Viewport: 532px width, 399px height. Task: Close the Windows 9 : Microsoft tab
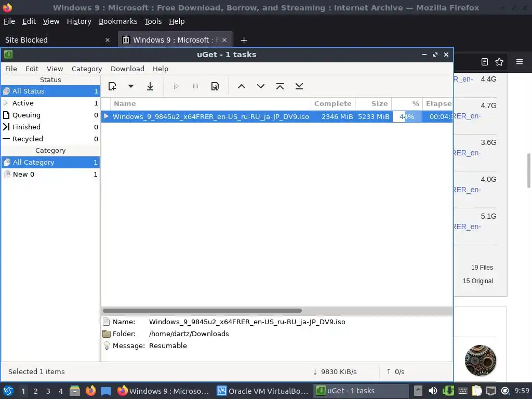224,40
